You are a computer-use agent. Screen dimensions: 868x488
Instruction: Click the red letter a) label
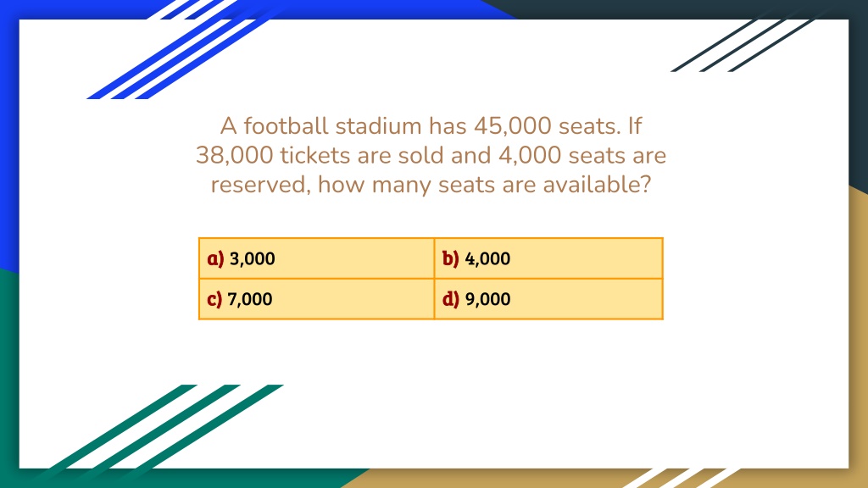coord(215,258)
